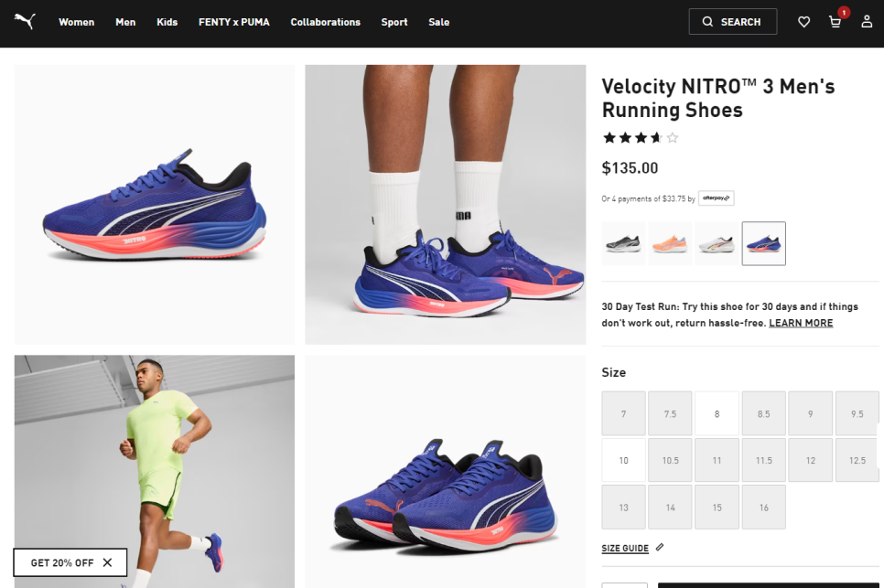Click the Velocity NITRO 3 product title
This screenshot has width=884, height=588.
coord(718,98)
